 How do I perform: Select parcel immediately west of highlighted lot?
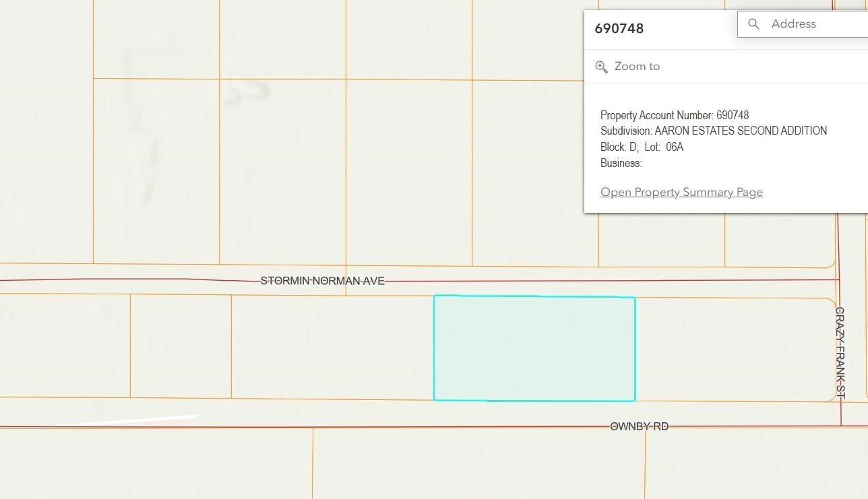tap(332, 346)
